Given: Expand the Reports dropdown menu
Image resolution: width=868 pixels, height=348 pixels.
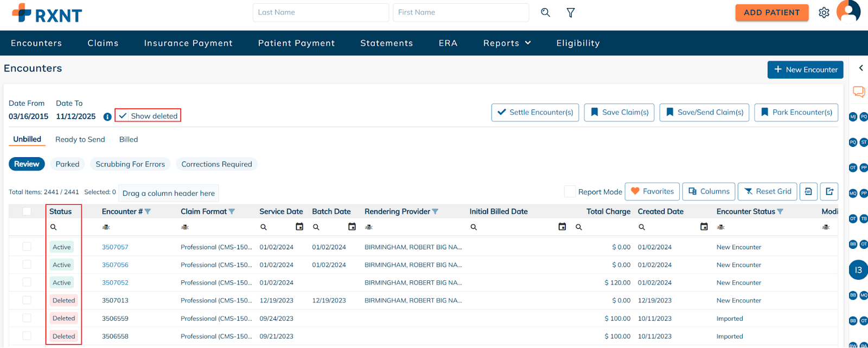Looking at the screenshot, I should click(x=507, y=43).
